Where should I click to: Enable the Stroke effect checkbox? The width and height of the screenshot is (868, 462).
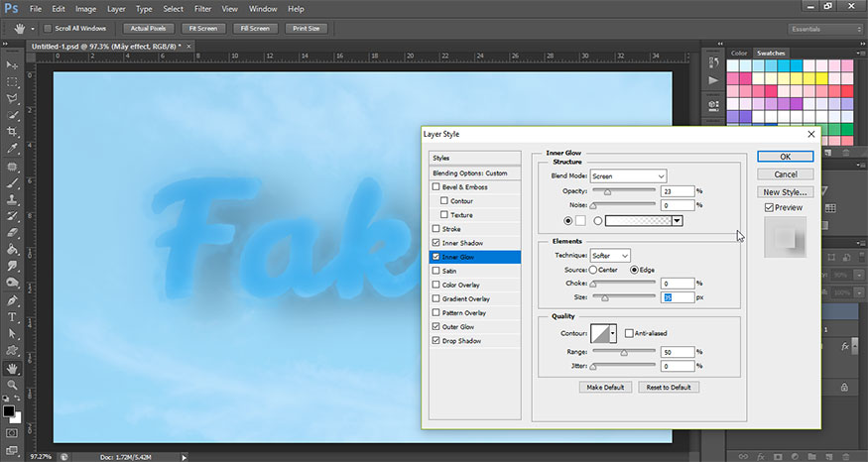(x=435, y=228)
